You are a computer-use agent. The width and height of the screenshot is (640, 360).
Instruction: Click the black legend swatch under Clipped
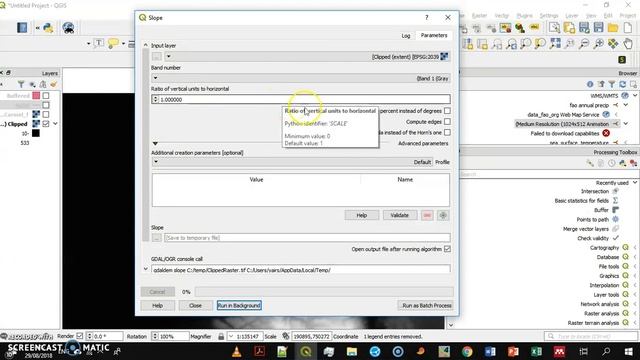(x=36, y=133)
